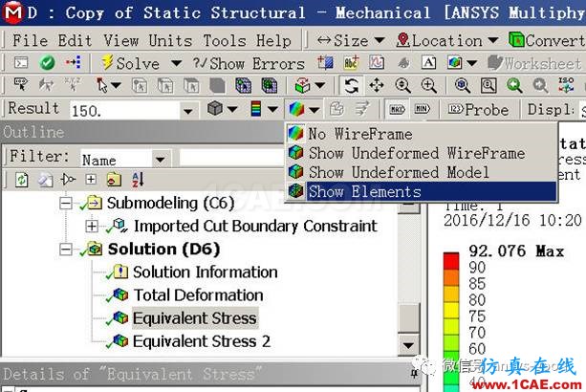Viewport: 586px width, 392px height.
Task: Choose Show Undeformed Model option
Action: tap(421, 172)
